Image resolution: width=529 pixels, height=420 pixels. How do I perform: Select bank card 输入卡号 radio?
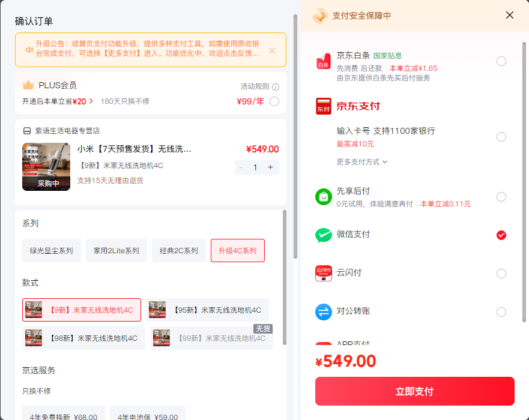[x=501, y=137]
